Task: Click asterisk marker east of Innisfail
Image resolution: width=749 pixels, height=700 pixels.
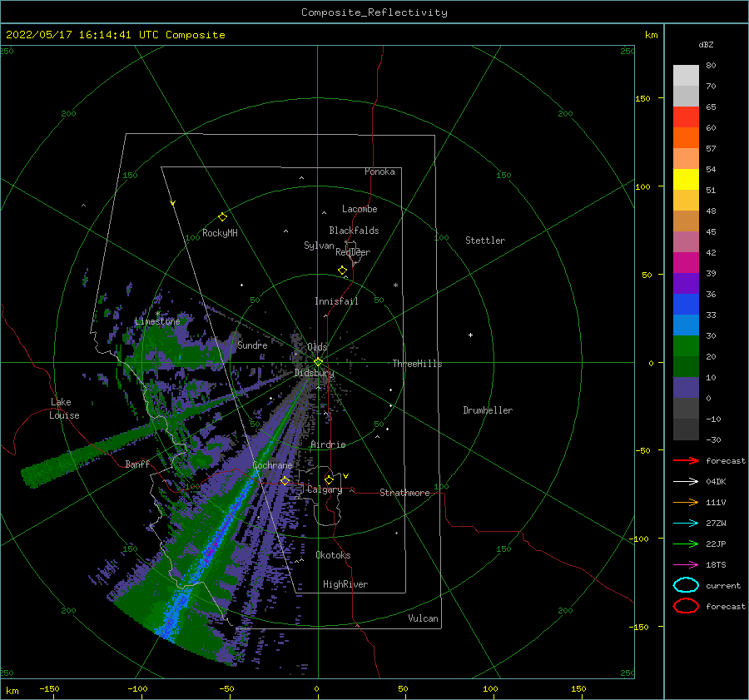Action: [x=395, y=285]
